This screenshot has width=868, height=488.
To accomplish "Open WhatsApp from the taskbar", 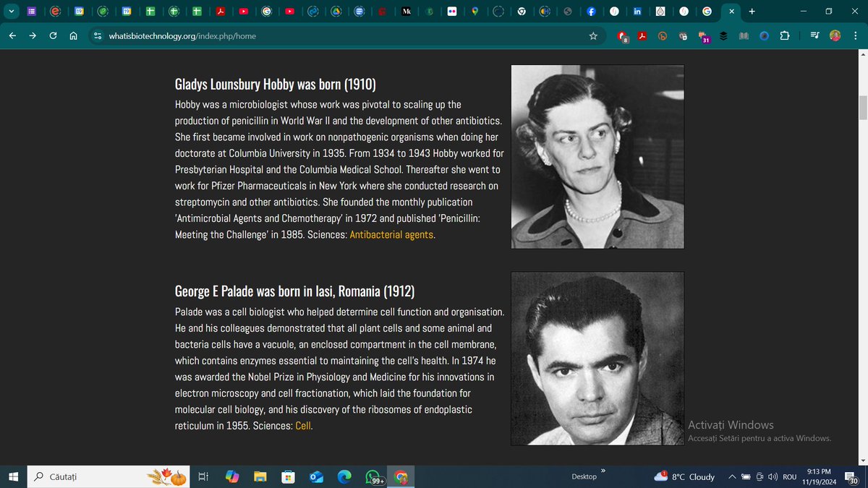I will coord(373,476).
